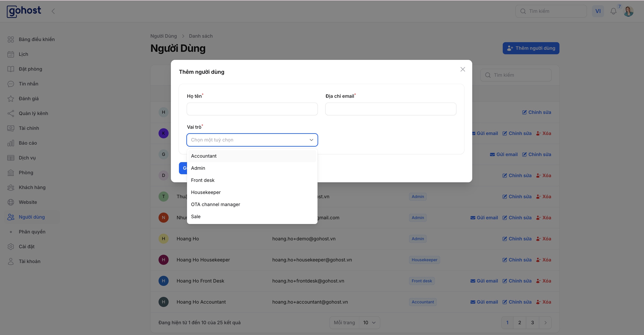Select Admin role option
The width and height of the screenshot is (644, 335).
252,168
